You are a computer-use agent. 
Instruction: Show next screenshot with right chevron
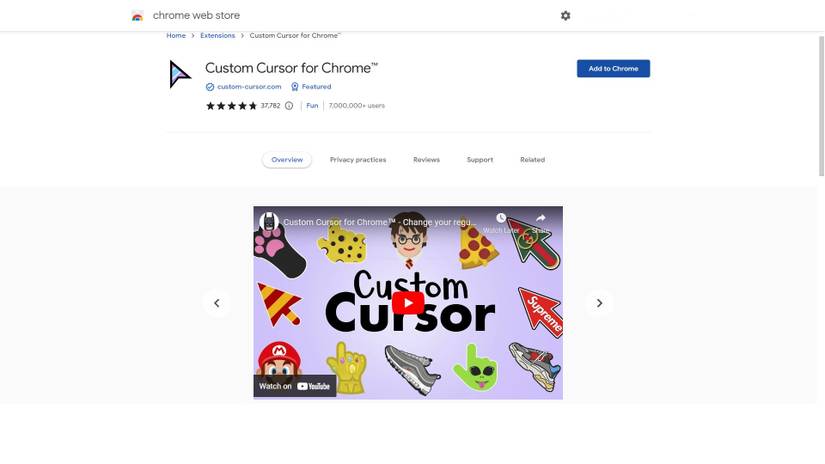pyautogui.click(x=599, y=303)
